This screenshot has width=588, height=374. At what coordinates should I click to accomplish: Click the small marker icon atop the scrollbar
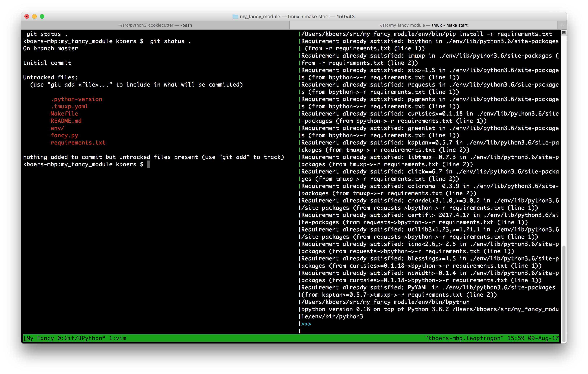pyautogui.click(x=564, y=32)
